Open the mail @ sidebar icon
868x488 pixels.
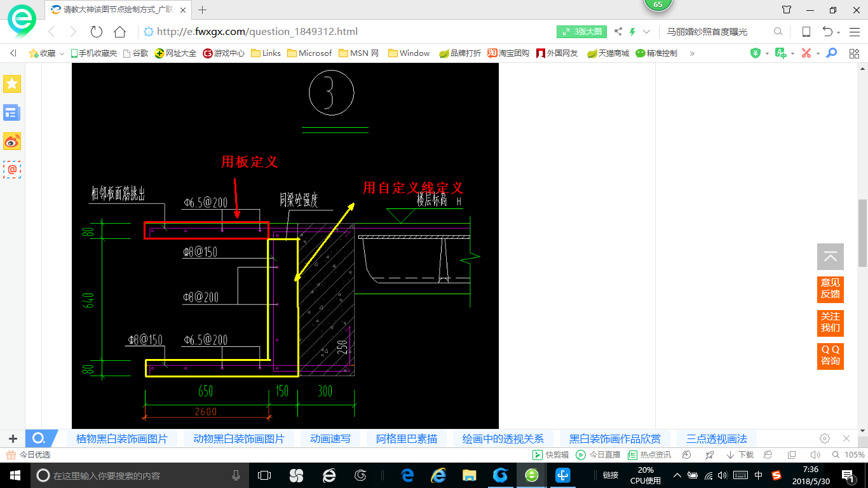12,170
